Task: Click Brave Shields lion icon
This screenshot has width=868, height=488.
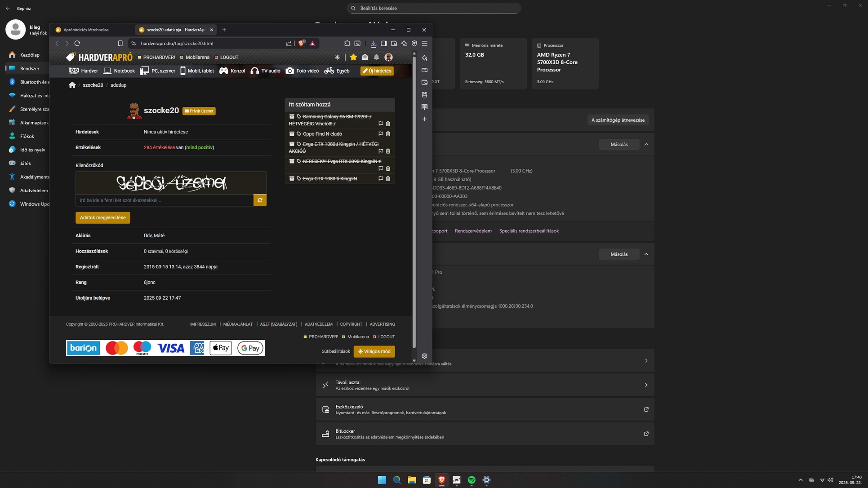Action: [x=301, y=44]
